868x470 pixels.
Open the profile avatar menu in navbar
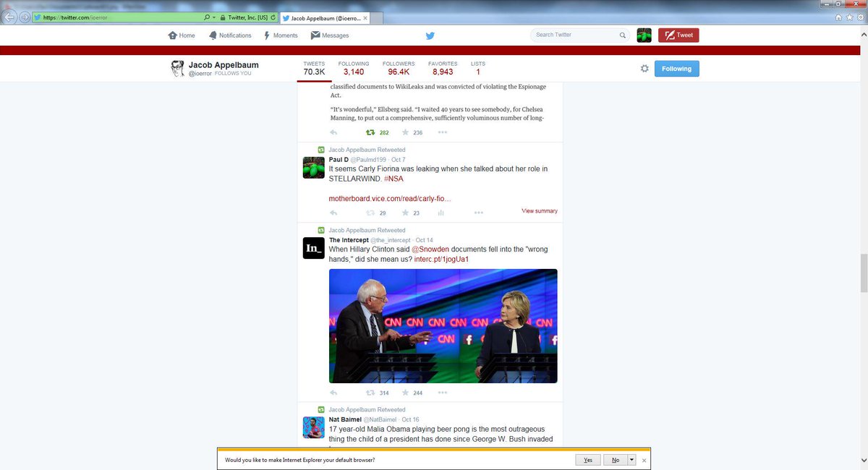pos(644,35)
